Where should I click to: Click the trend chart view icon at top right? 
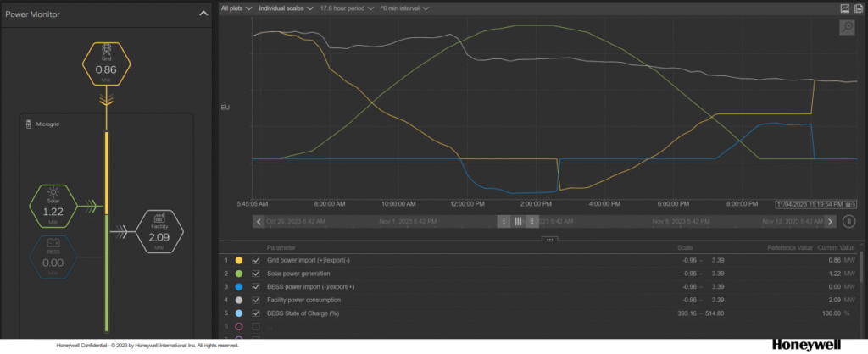click(845, 8)
